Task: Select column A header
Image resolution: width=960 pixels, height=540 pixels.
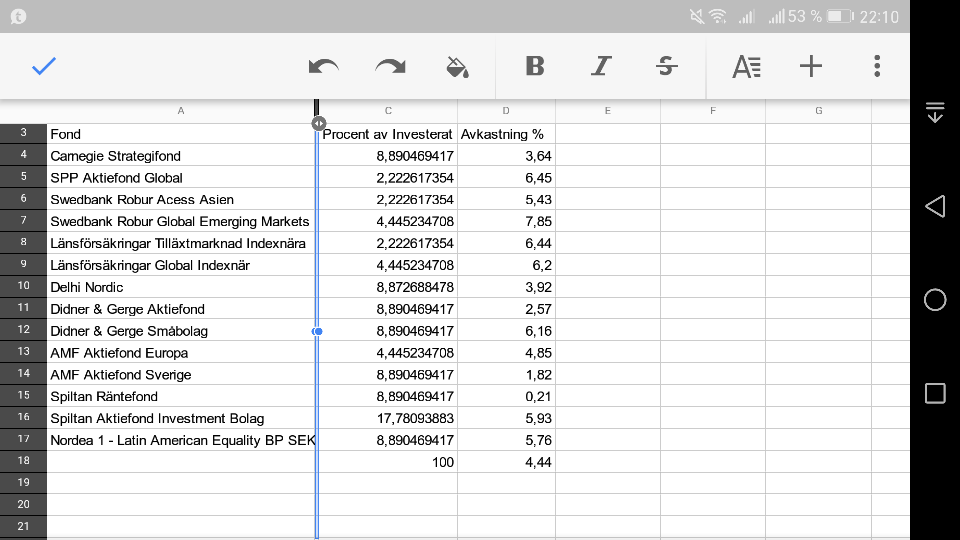Action: [x=181, y=111]
